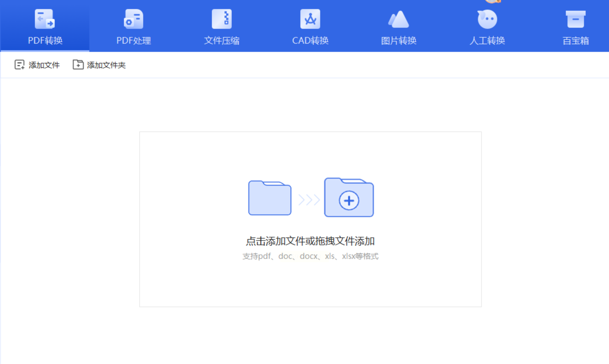
Task: Open the PDF处理 document icon
Action: click(134, 19)
